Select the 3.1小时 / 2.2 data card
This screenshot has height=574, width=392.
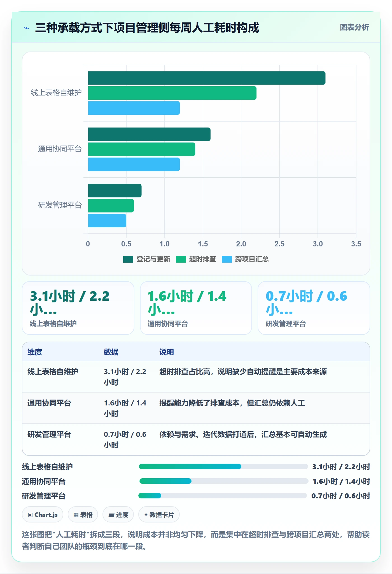[x=78, y=308]
